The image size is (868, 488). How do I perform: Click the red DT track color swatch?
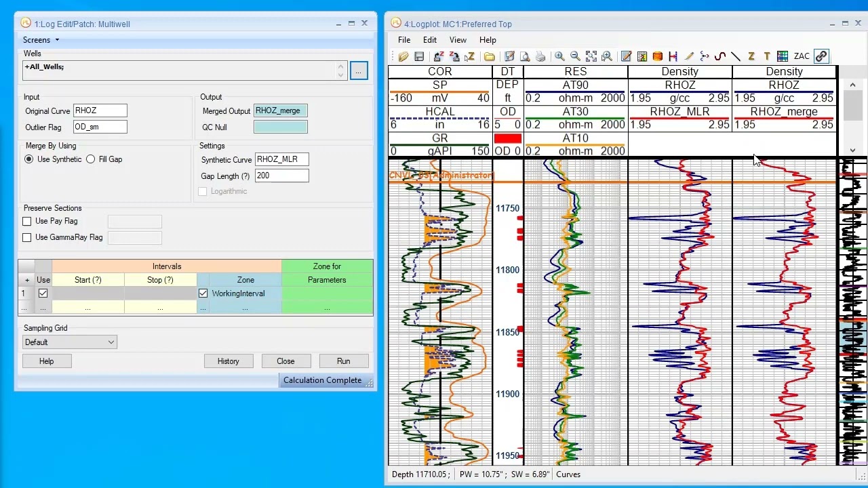click(x=507, y=138)
